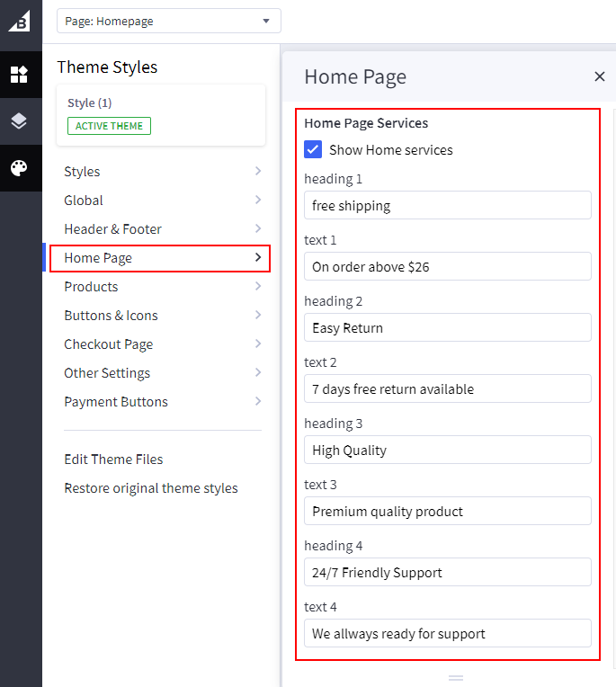Click the BigCommerce logo icon

[20, 21]
